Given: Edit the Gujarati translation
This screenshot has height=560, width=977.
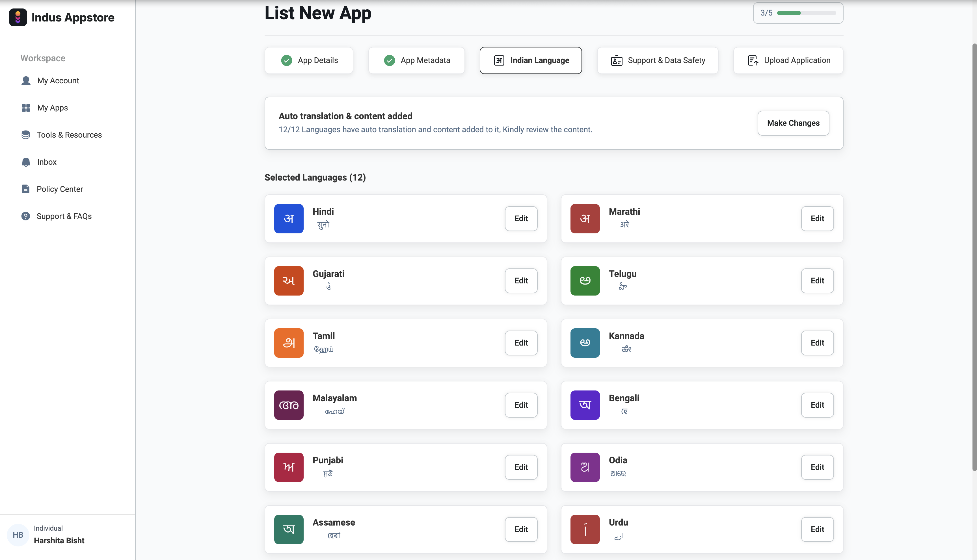Looking at the screenshot, I should (521, 281).
